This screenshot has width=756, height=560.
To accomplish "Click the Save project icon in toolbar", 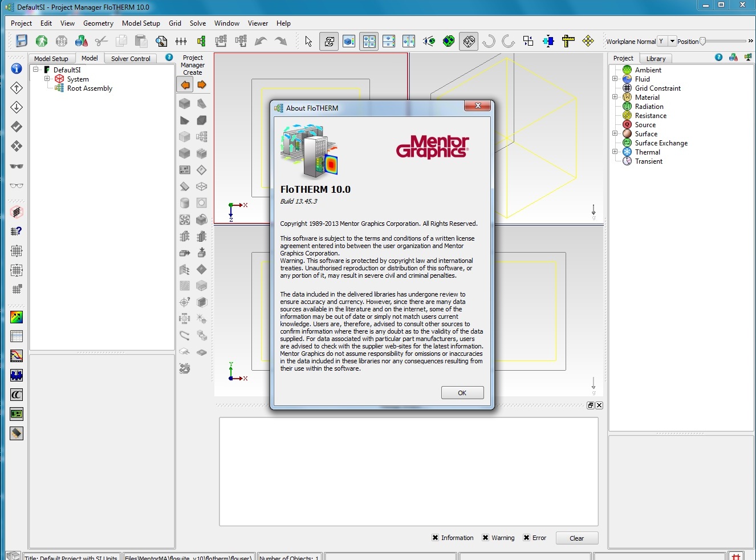I will point(22,41).
